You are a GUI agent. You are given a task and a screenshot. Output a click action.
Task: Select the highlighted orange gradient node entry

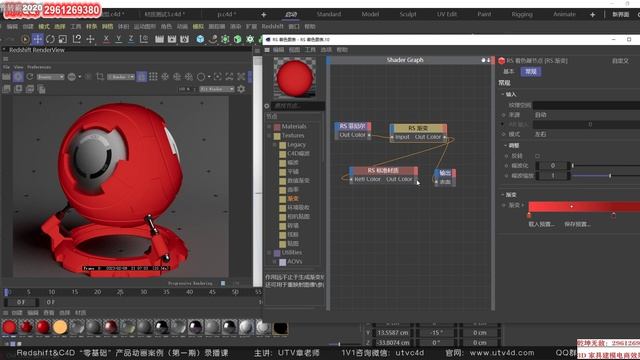[x=293, y=199]
